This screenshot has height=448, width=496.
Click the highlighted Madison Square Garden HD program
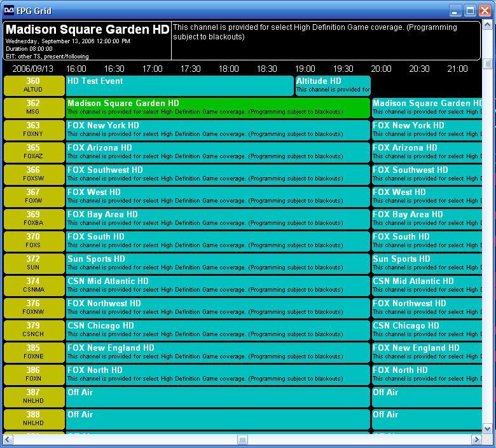tap(218, 107)
